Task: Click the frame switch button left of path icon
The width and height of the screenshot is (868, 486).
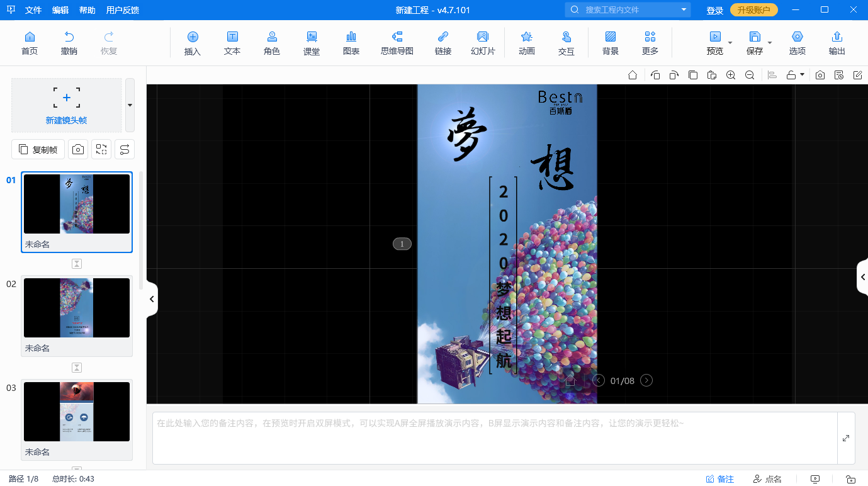Action: (x=101, y=149)
